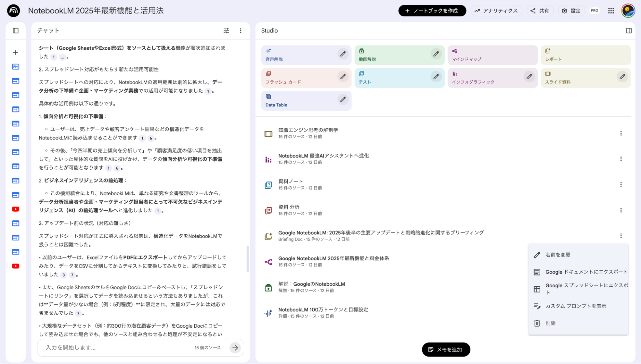Open options for 資料ノート note
The height and width of the screenshot is (364, 641).
pos(621,184)
